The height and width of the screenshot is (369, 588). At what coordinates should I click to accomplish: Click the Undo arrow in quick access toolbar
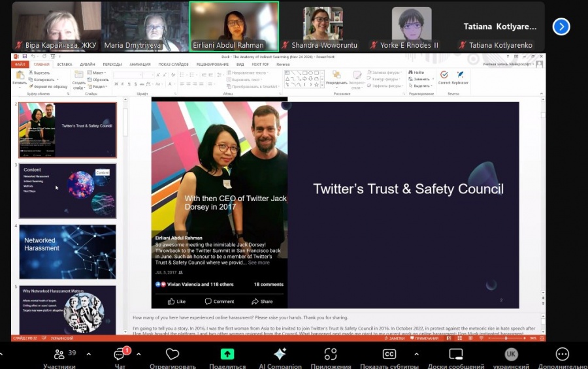tap(33, 57)
